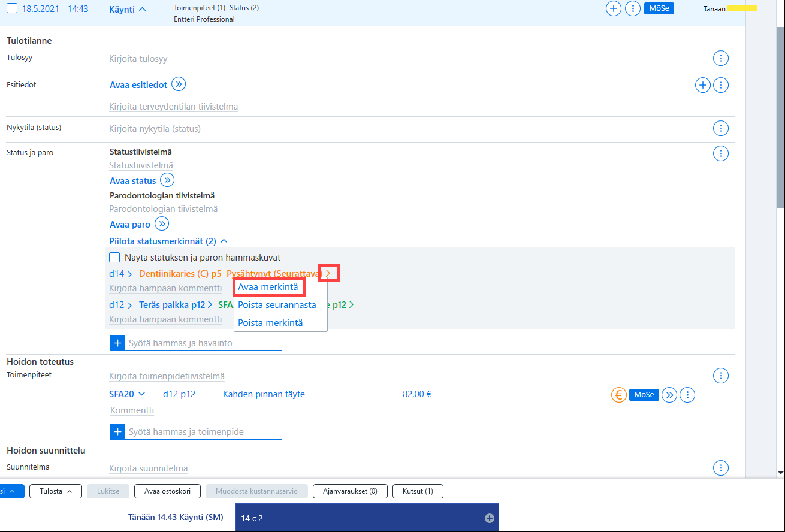Open the three-dot menu in the Status ja paro row
The height and width of the screenshot is (532, 785).
point(721,153)
